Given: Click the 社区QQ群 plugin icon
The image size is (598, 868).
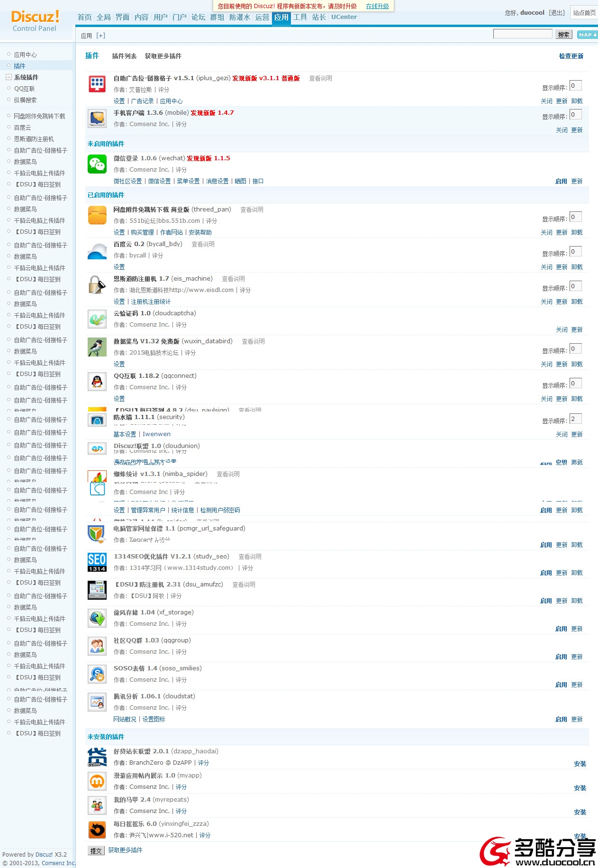Looking at the screenshot, I should [97, 646].
